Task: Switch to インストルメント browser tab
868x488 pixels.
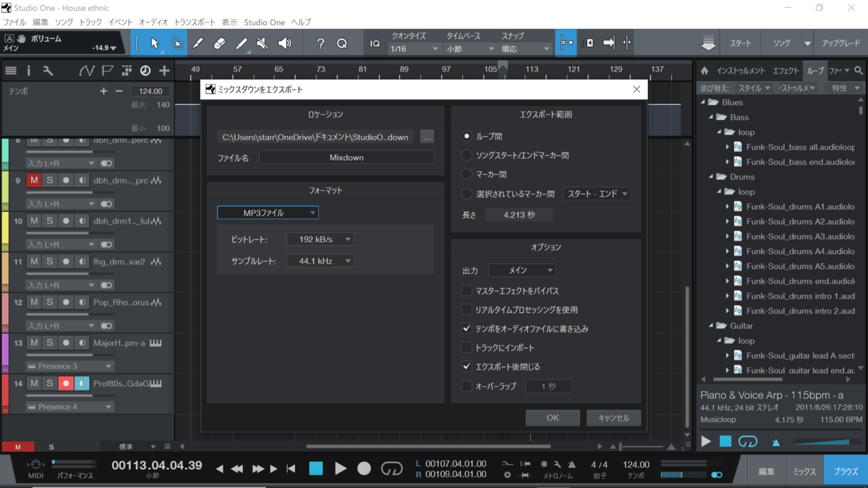Action: tap(741, 71)
